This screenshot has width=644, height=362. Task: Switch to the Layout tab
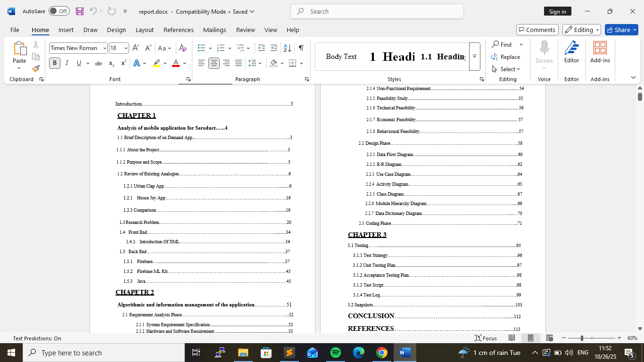tap(144, 30)
